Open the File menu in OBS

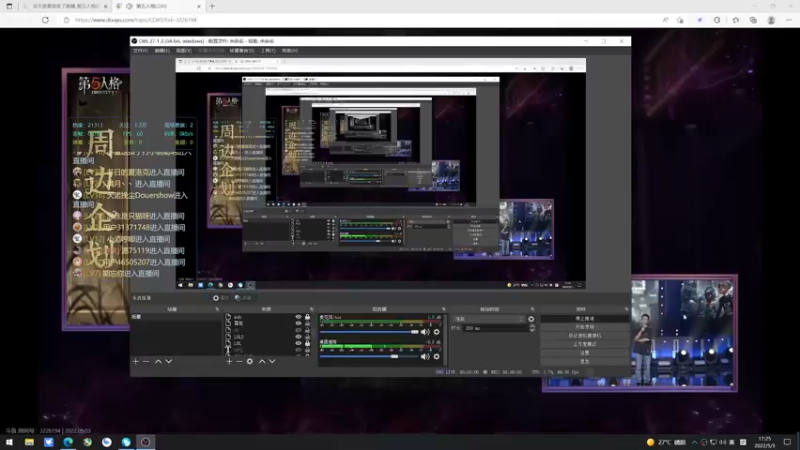(140, 51)
